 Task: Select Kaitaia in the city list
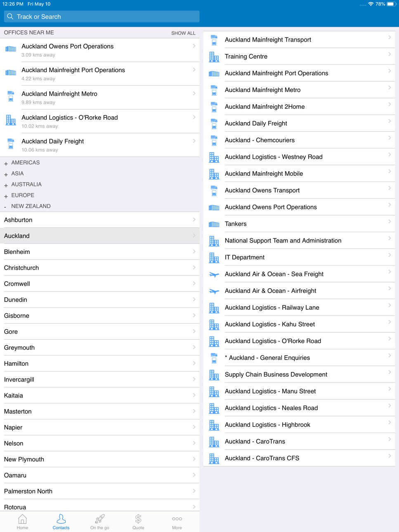tap(100, 395)
